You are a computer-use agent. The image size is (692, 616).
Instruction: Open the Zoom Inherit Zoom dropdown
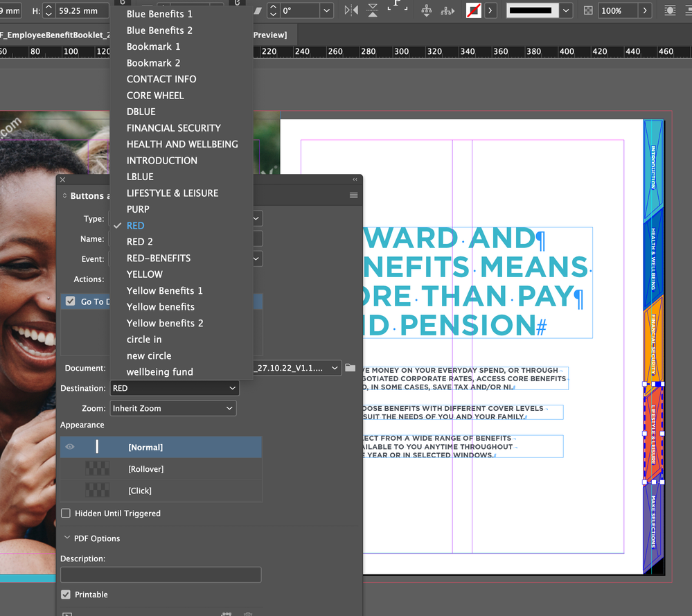point(173,408)
